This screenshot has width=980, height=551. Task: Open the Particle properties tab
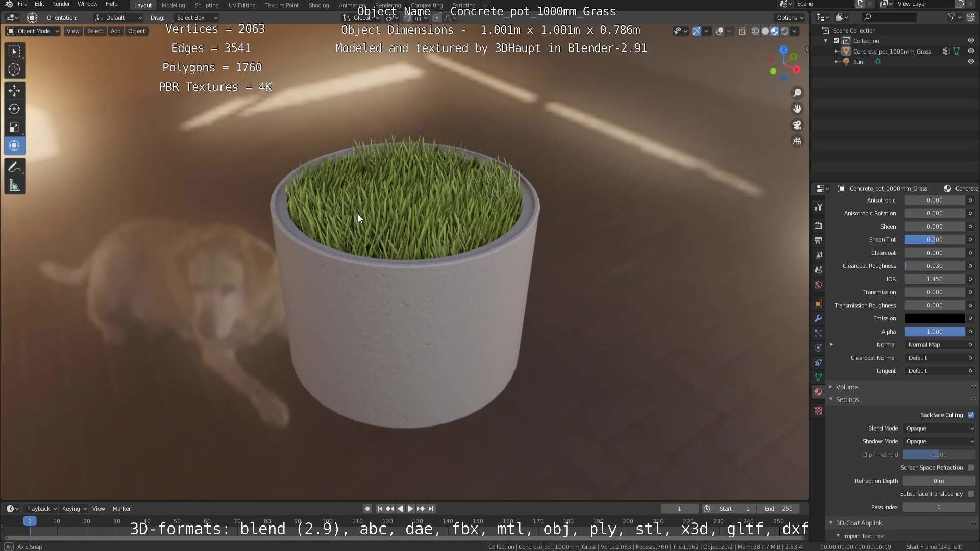[818, 333]
